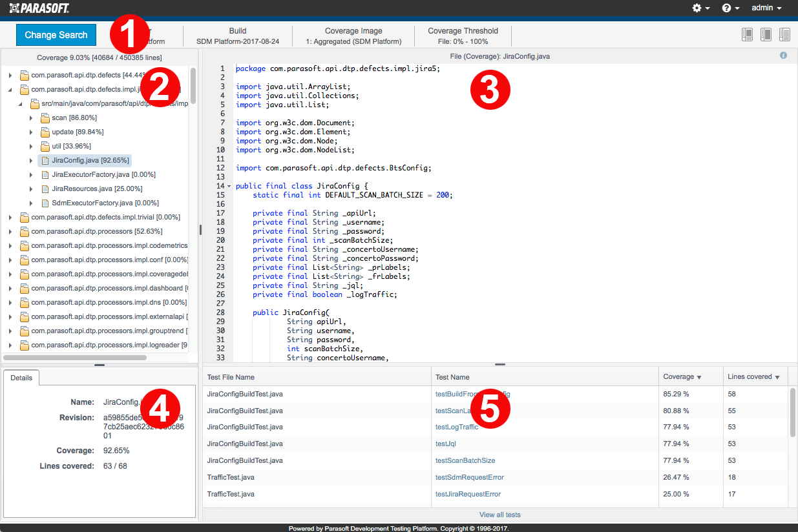Select the rightmost list layout icon
Viewport: 798px width, 532px height.
785,35
